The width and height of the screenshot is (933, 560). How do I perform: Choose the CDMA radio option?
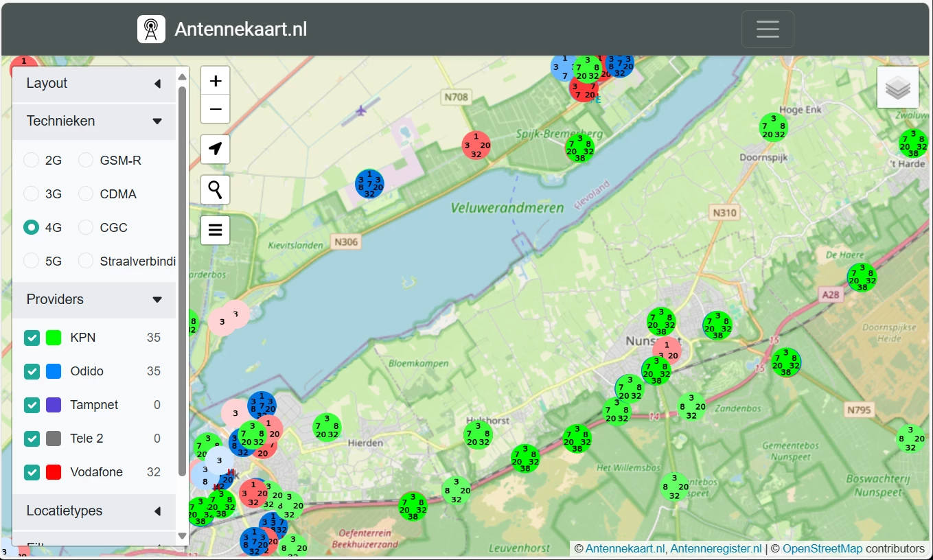pos(86,194)
